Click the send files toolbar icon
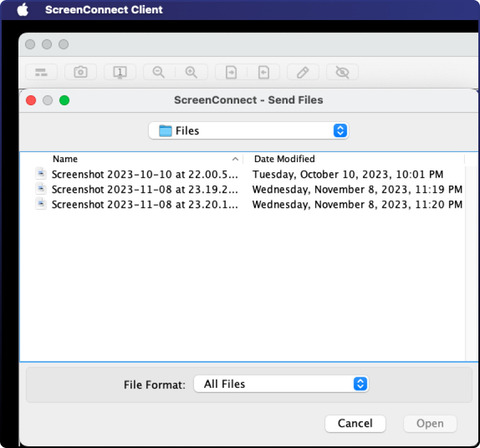 (x=231, y=72)
